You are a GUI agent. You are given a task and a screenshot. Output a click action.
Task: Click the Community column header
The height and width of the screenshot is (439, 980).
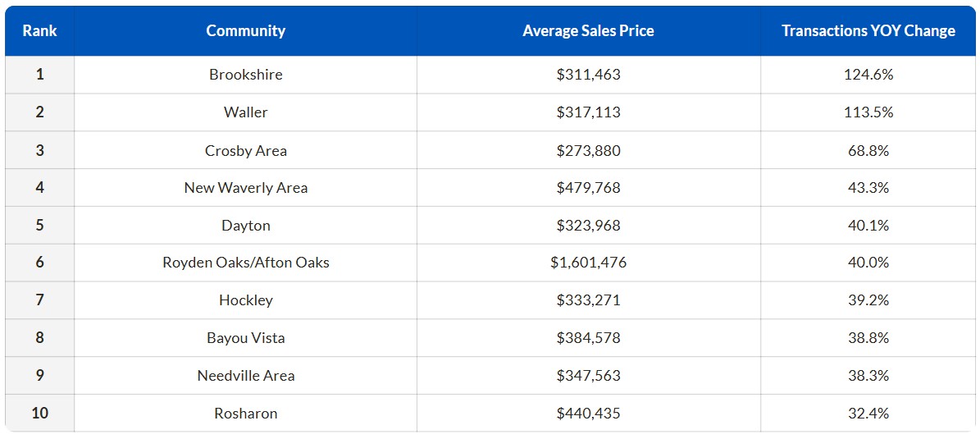[x=245, y=31]
